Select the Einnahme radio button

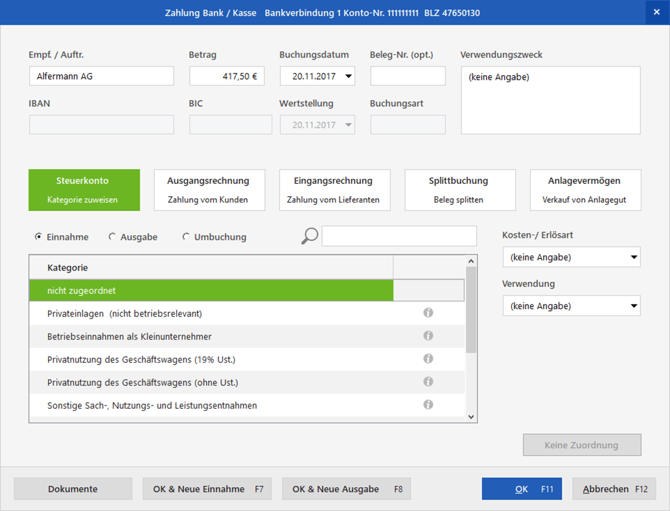(39, 237)
